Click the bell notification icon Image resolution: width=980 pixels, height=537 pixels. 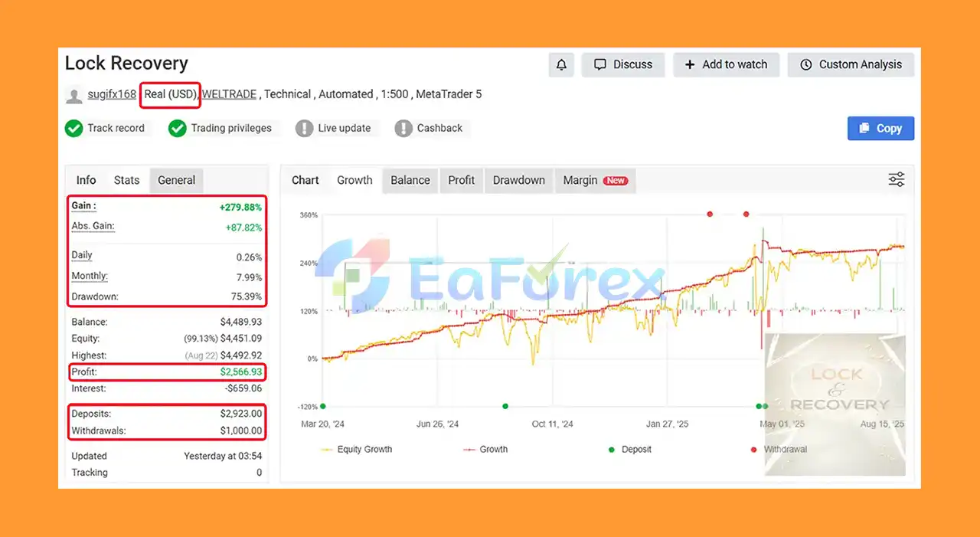(561, 65)
